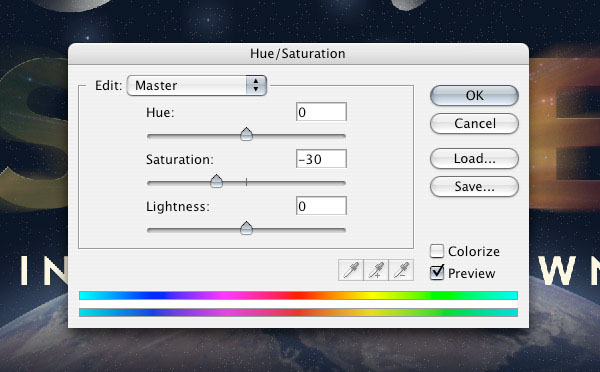Click the Lightness: label

pyautogui.click(x=178, y=207)
